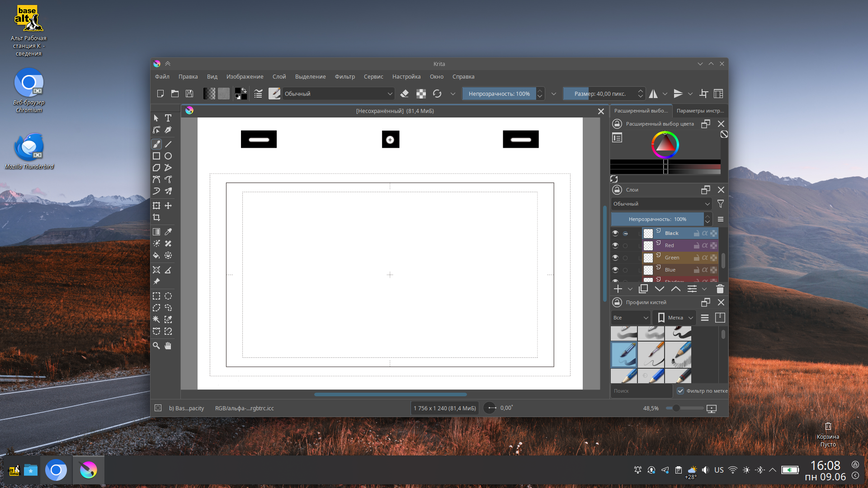Select the Bezier Curve tool
Screen dimensions: 868x488
(156, 179)
